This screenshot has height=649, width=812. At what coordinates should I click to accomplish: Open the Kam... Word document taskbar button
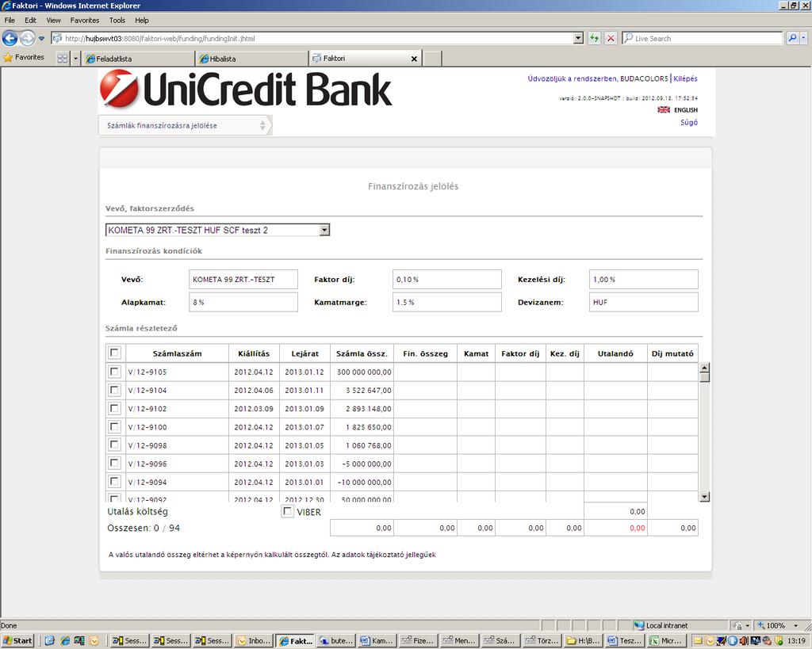coord(377,641)
